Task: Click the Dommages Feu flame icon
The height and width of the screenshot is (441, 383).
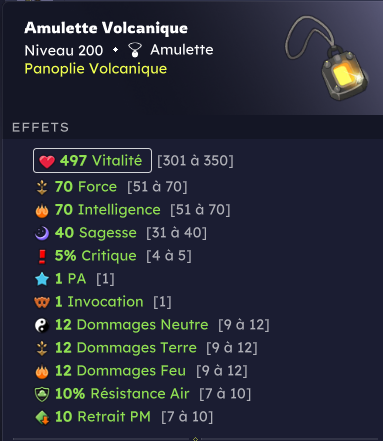Action: point(42,371)
